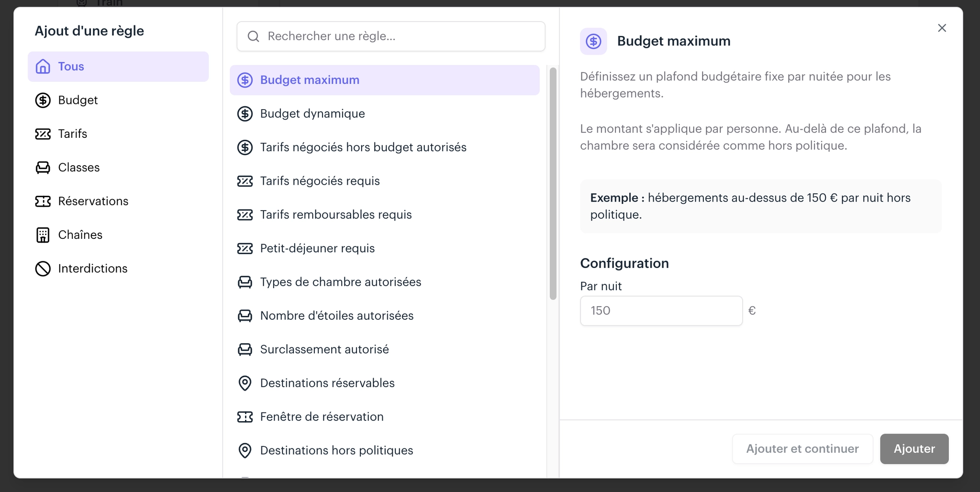Click the sofa icon beside Classes

click(x=43, y=168)
